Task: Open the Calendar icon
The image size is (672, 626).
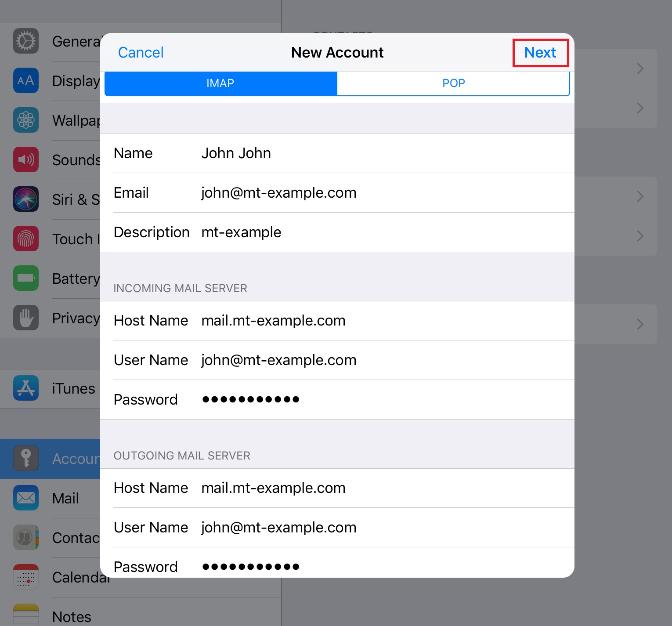Action: (26, 577)
